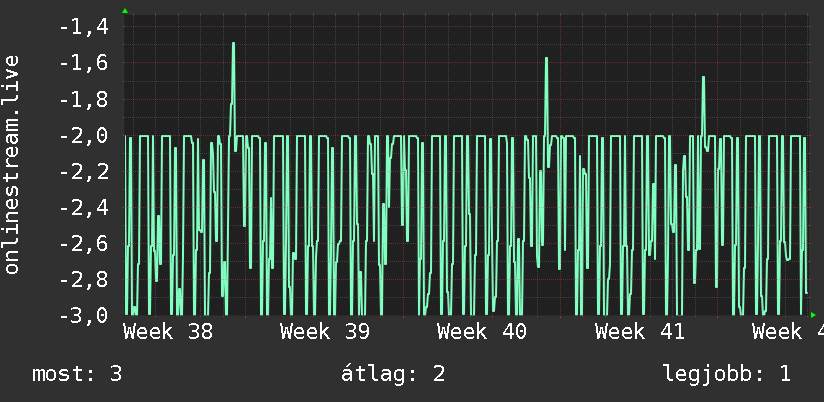Screen dimensions: 824x402
Task: Click the '-2,6' y-axis value
Action: tap(84, 244)
